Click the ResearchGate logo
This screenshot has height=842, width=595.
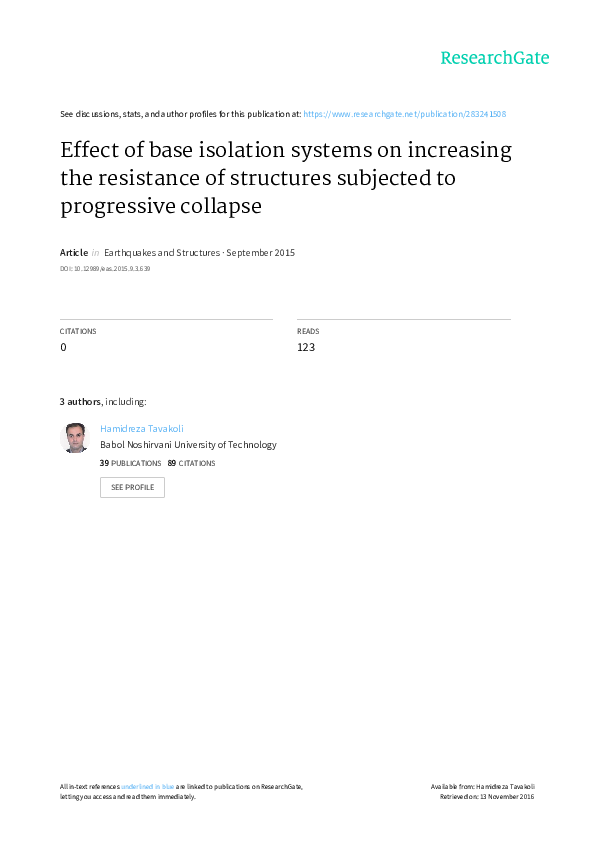495,58
